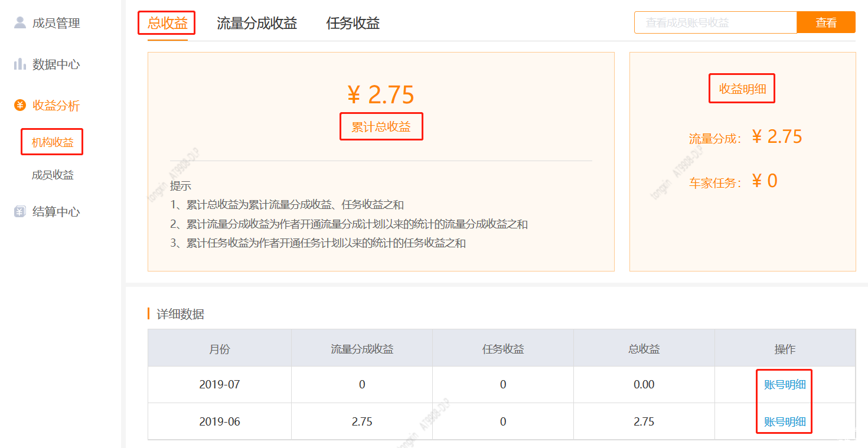Open 数据中心 in the sidebar
Screen dimensions: 868x448
[56, 65]
